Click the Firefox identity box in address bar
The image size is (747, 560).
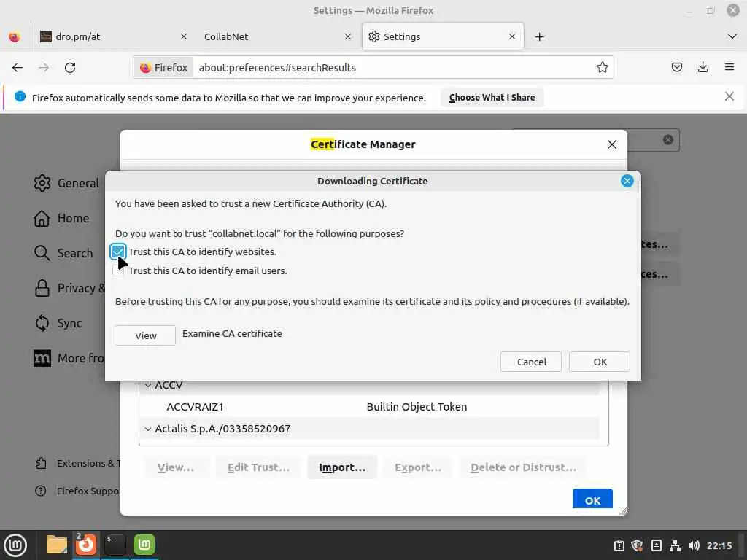(164, 68)
